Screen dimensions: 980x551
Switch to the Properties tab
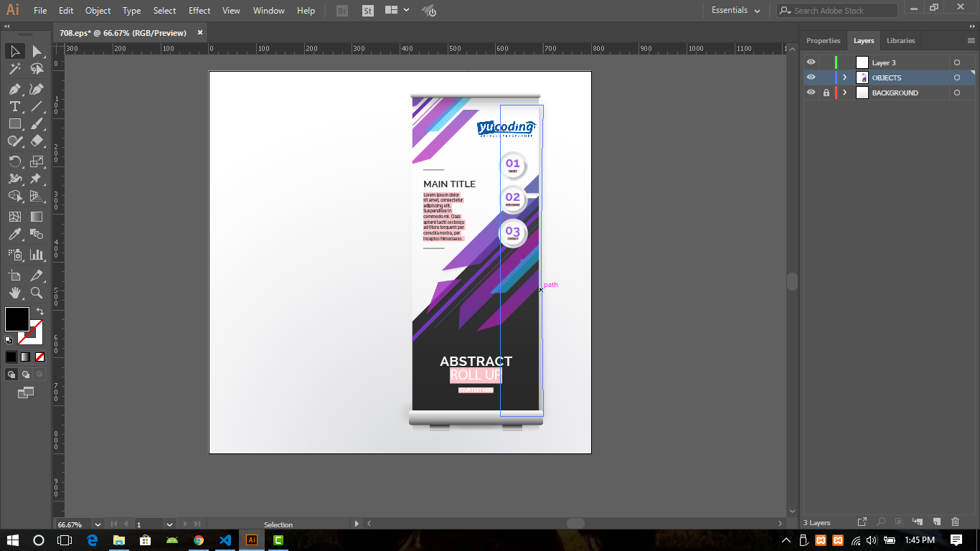[823, 40]
